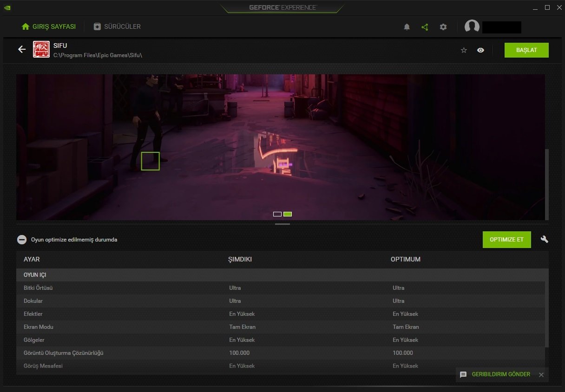
Task: Click the main page vertical scrollbar
Action: click(x=547, y=184)
